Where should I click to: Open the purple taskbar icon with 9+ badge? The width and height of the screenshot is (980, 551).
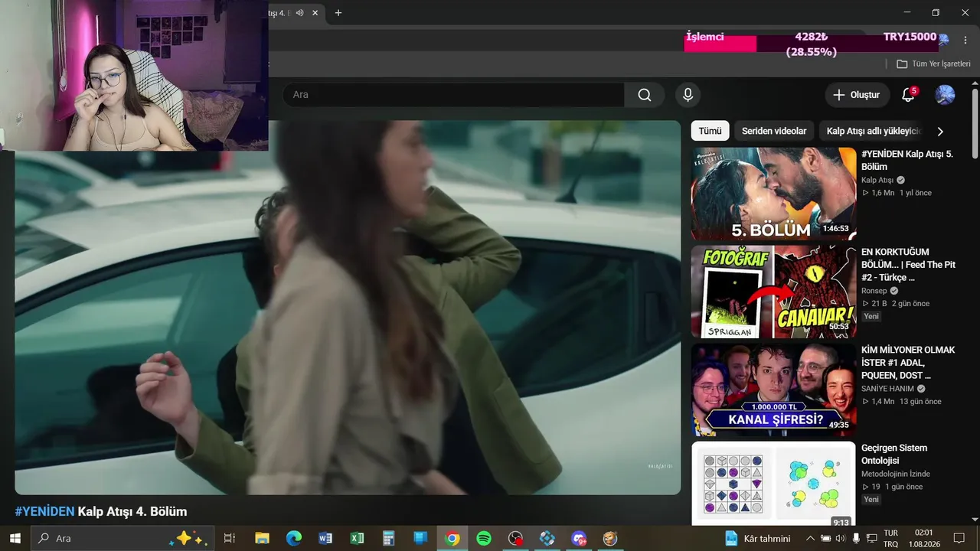coord(579,538)
